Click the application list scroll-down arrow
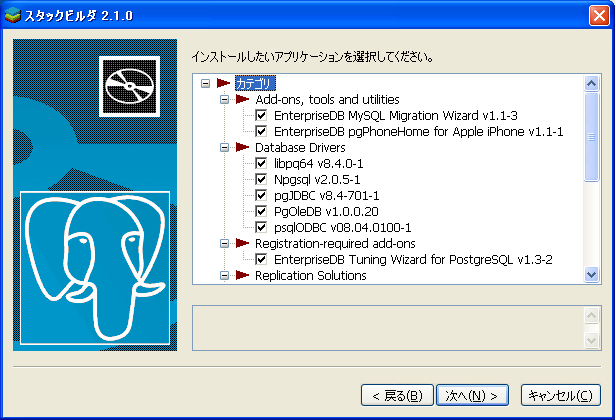615x420 pixels. pos(591,275)
